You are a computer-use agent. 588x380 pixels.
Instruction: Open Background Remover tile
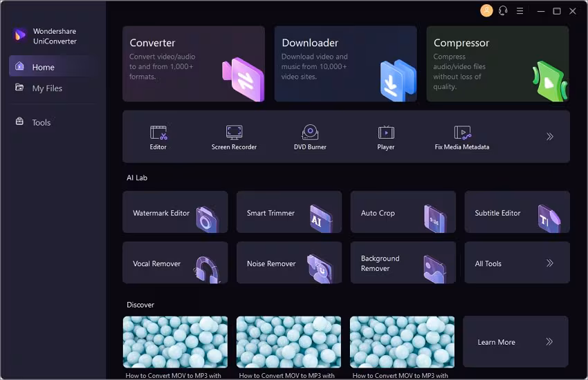[403, 263]
